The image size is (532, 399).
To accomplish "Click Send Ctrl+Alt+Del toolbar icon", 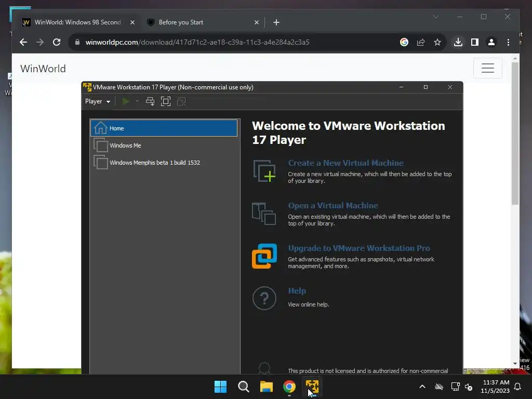I will [150, 101].
